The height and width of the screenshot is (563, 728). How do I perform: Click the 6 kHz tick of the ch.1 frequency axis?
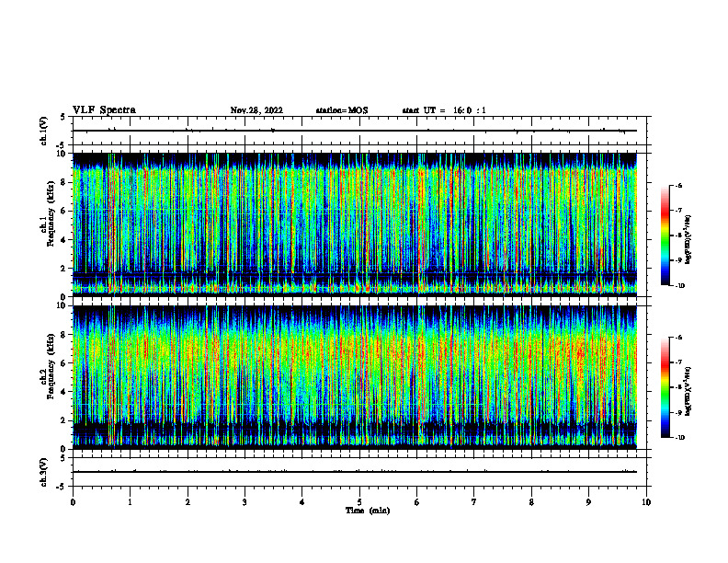coord(64,211)
